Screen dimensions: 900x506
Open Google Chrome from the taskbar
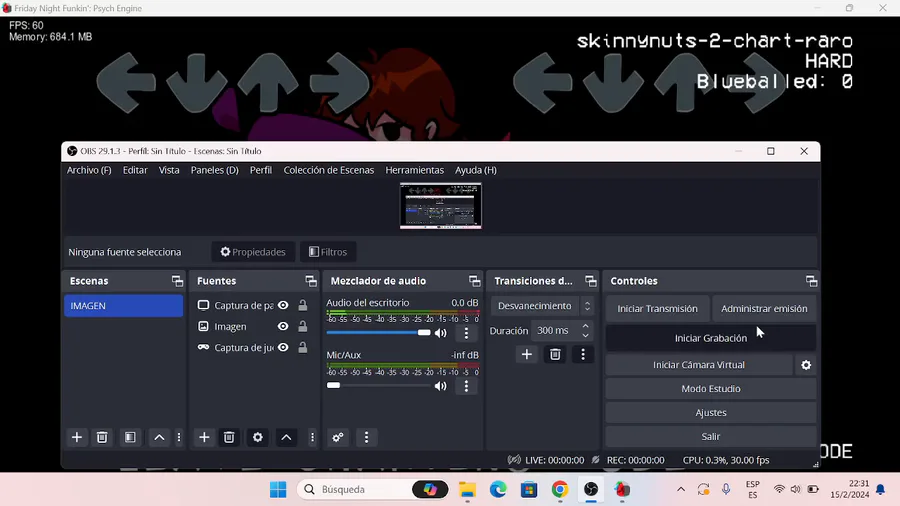[x=560, y=489]
